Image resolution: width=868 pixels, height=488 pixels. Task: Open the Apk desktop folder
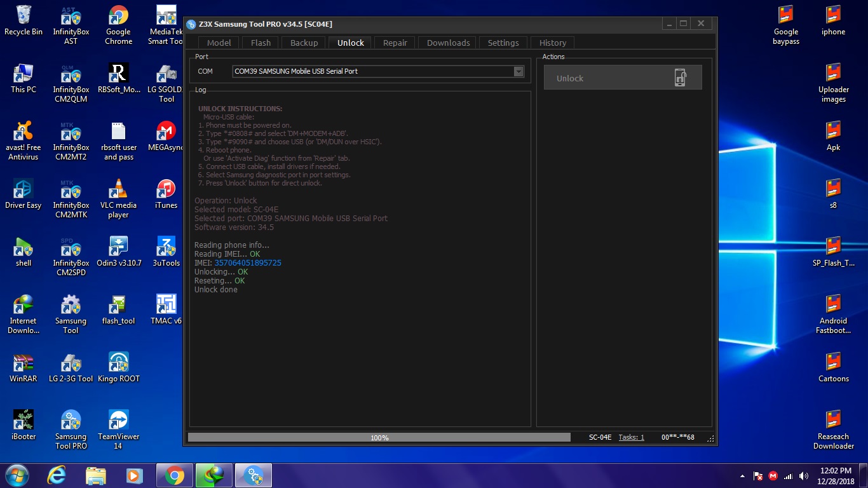point(833,137)
